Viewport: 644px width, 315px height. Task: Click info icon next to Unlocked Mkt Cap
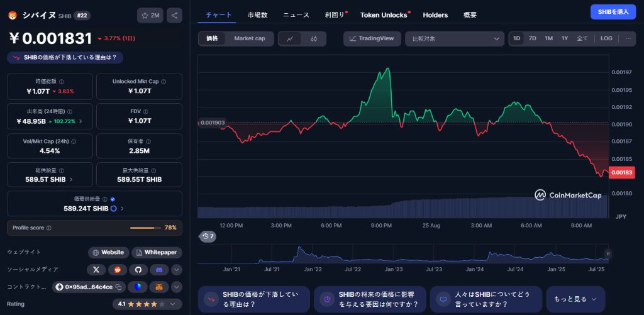(x=164, y=82)
